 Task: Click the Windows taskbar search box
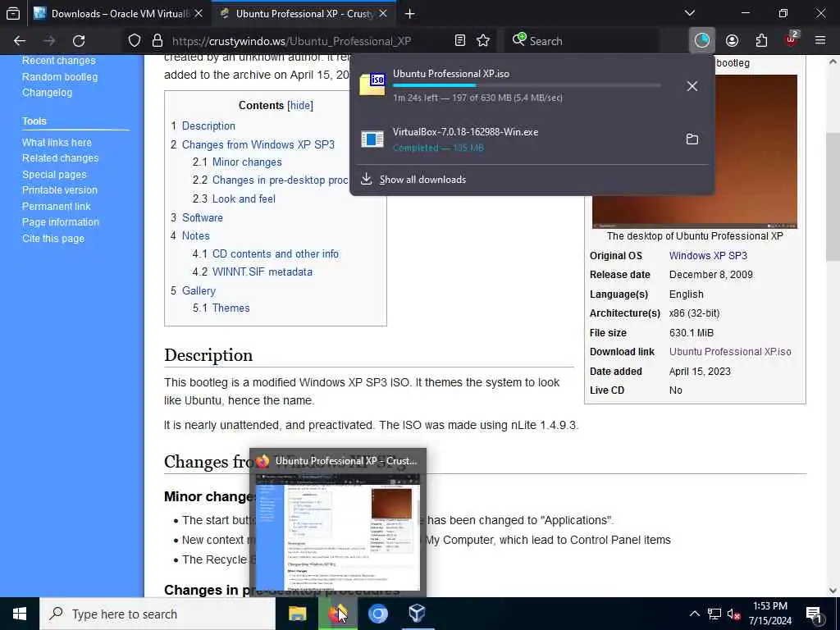click(x=157, y=614)
